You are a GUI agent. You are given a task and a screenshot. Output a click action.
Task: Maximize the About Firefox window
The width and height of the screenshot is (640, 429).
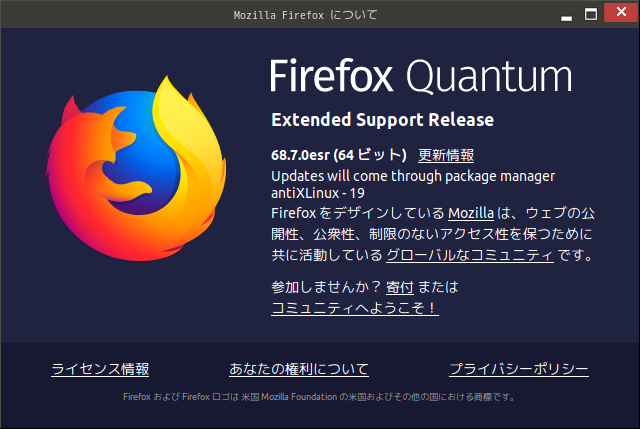tap(591, 14)
